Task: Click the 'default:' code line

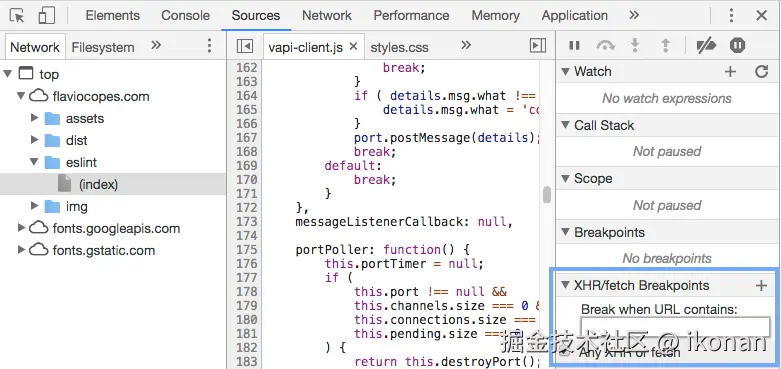Action: pyautogui.click(x=353, y=165)
